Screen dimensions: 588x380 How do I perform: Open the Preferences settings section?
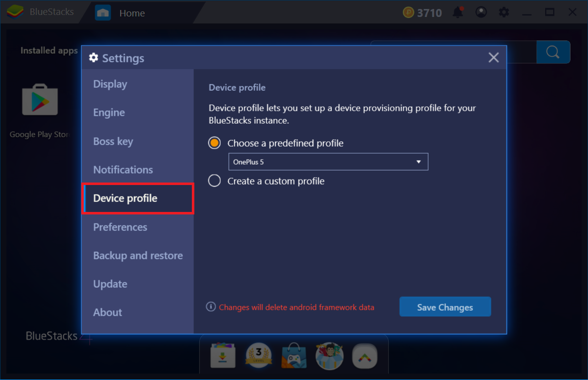tap(138, 227)
